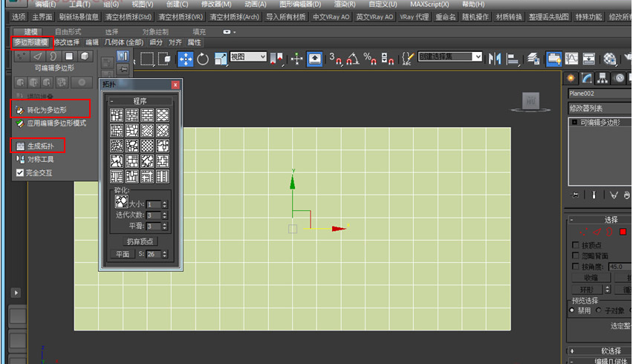Click the 扔弃顶点 button
This screenshot has width=633, height=364.
(x=140, y=241)
